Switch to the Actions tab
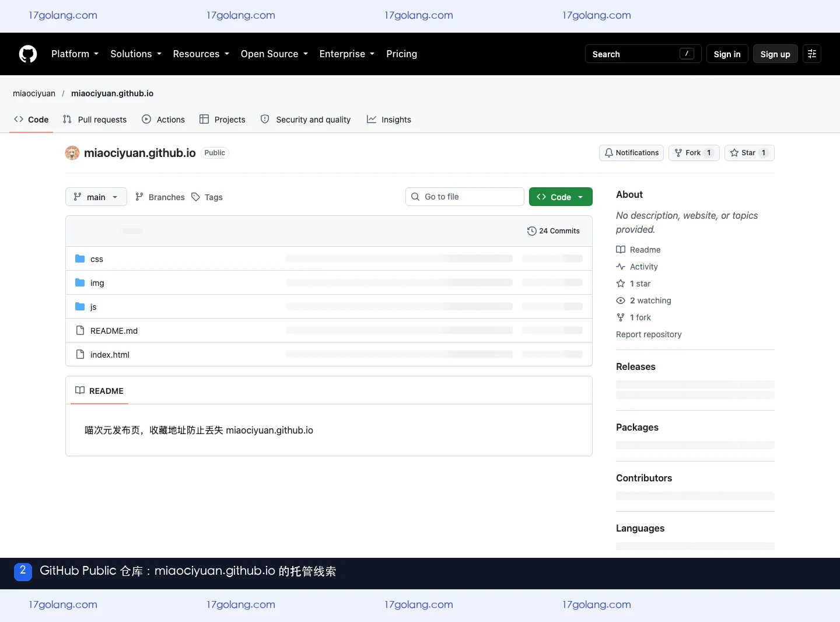The image size is (840, 622). 163,120
